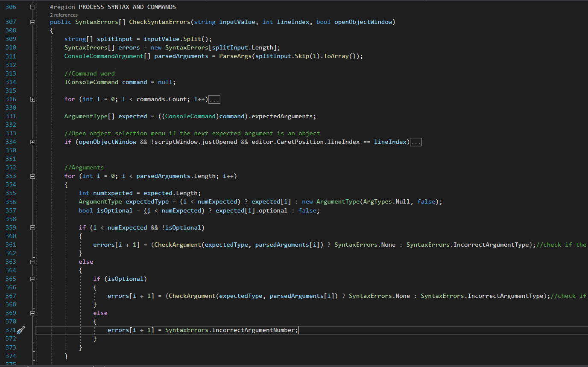Expand the folded openObjectWindow if block
Viewport: 588px width, 367px height.
tap(33, 142)
